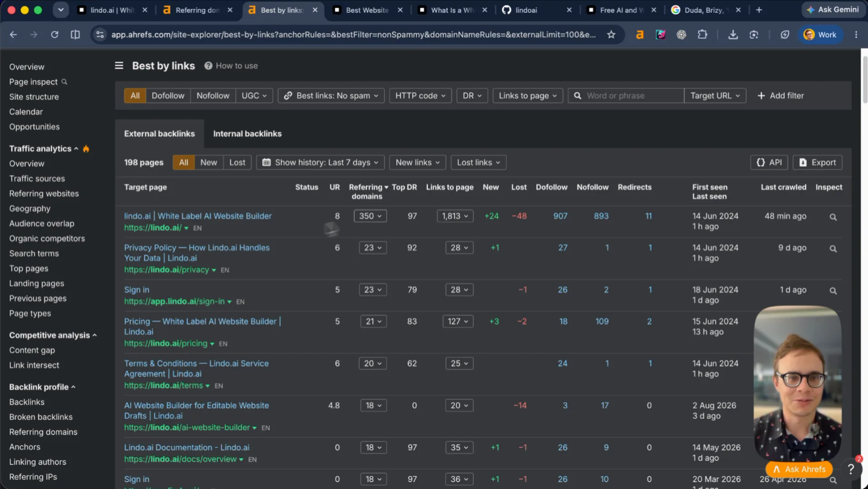The width and height of the screenshot is (868, 489).
Task: Toggle the sidebar hamburger menu icon
Action: [119, 66]
